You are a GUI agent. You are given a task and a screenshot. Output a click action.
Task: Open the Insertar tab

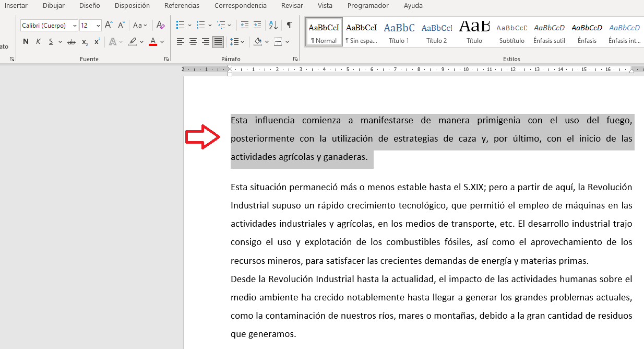(16, 6)
